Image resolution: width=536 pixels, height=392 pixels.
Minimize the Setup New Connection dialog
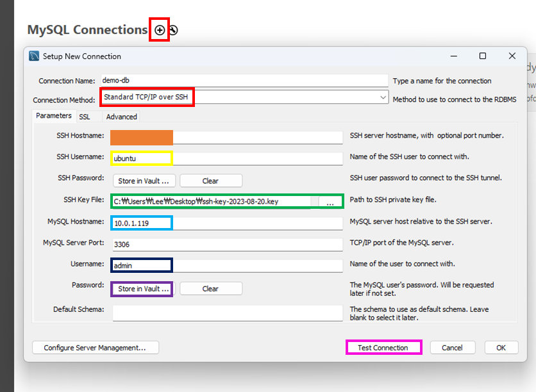tap(454, 56)
